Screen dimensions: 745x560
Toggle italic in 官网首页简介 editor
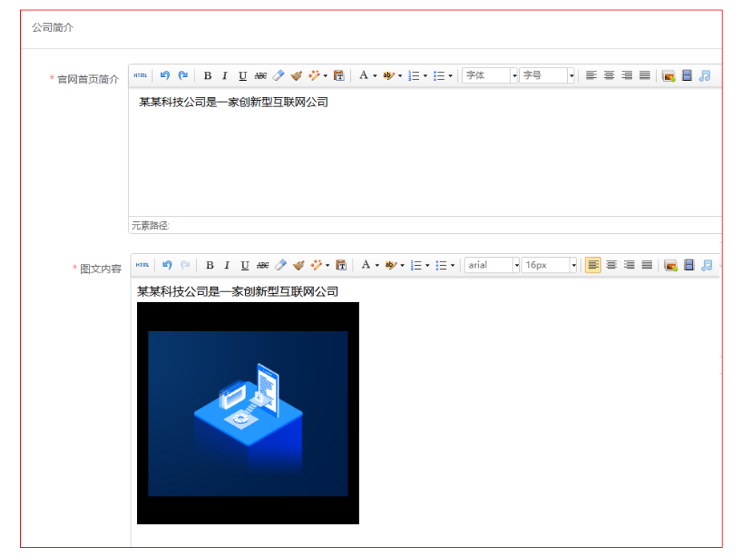(225, 75)
